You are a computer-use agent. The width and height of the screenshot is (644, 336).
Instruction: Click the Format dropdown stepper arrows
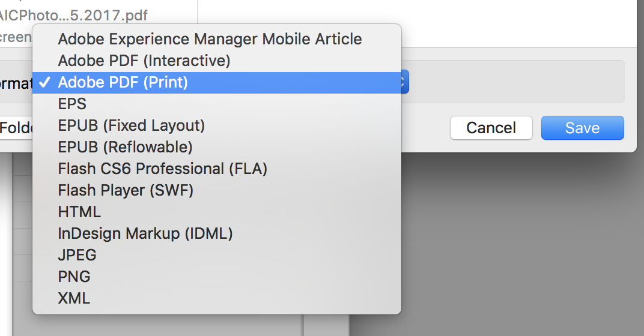404,82
